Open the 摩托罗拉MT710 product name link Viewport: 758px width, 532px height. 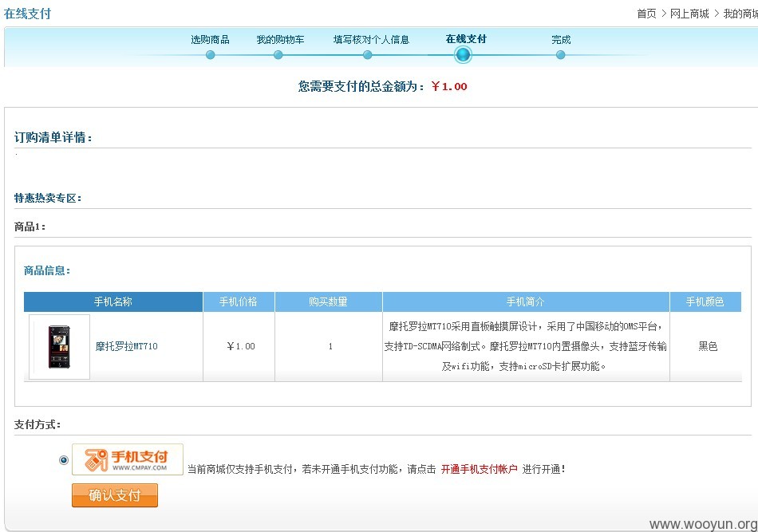127,346
